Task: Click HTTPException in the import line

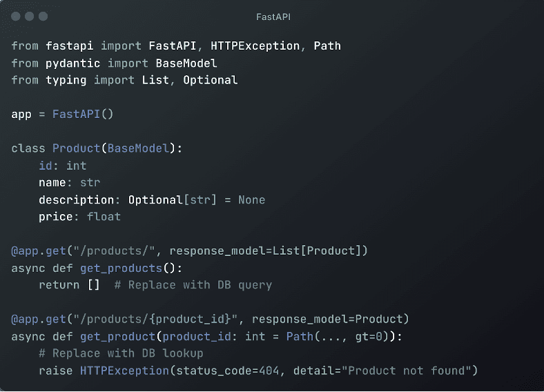Action: click(x=255, y=46)
